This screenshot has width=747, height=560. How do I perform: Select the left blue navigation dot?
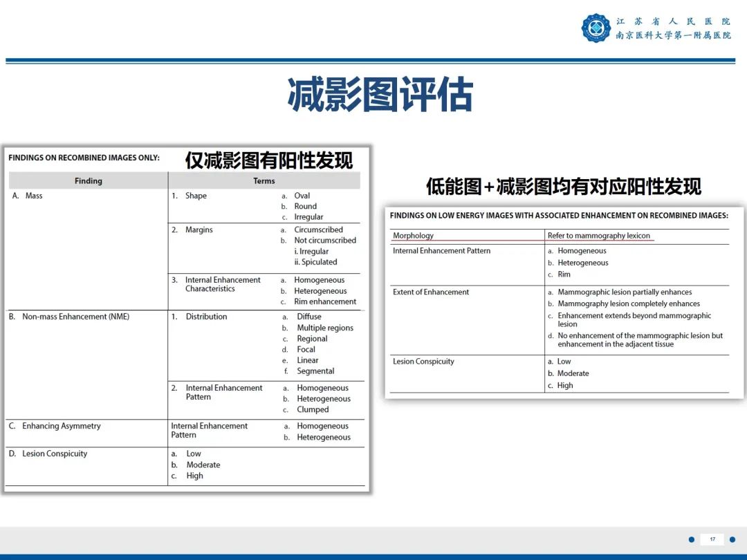pyautogui.click(x=692, y=539)
